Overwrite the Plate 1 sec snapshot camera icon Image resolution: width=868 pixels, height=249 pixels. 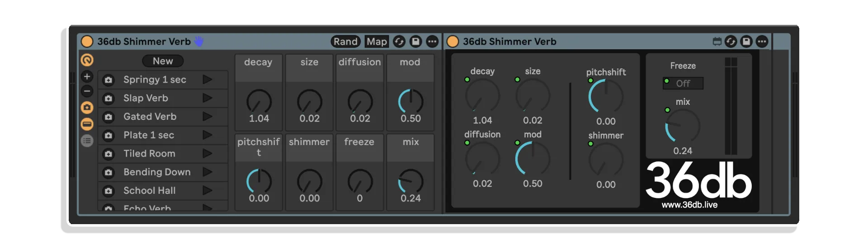click(x=108, y=136)
